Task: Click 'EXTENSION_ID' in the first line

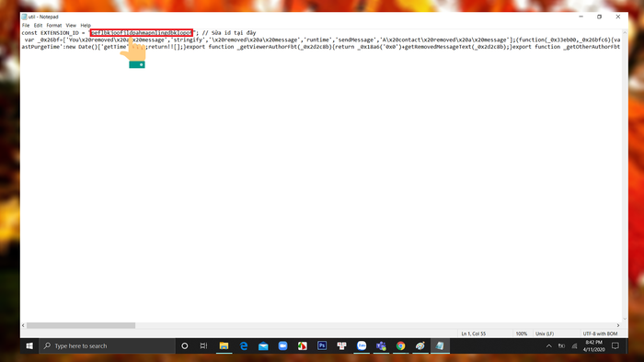Action: 60,33
